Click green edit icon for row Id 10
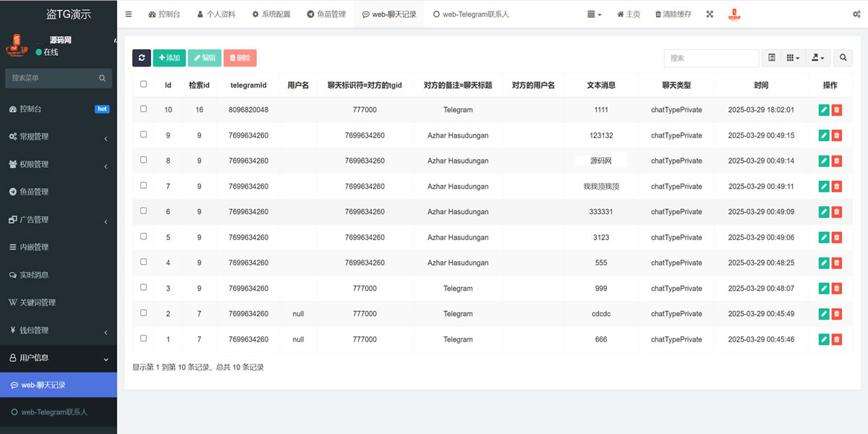The height and width of the screenshot is (434, 868). point(824,110)
